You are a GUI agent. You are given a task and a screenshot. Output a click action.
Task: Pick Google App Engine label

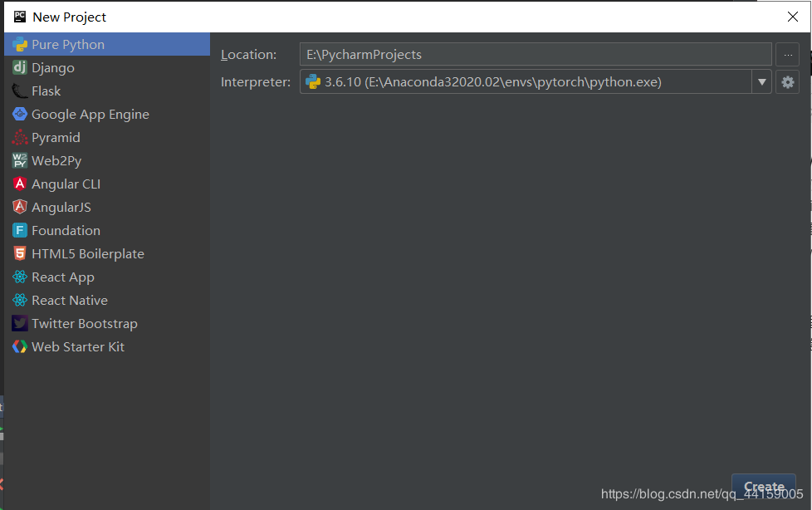pyautogui.click(x=90, y=115)
